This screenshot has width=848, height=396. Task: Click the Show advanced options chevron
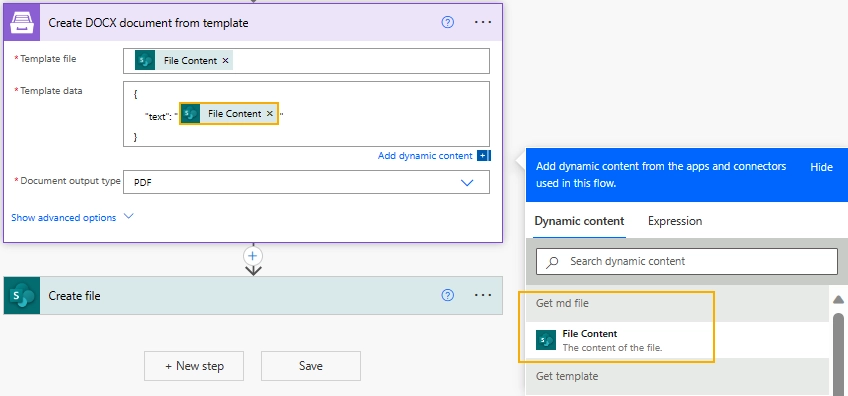tap(128, 217)
